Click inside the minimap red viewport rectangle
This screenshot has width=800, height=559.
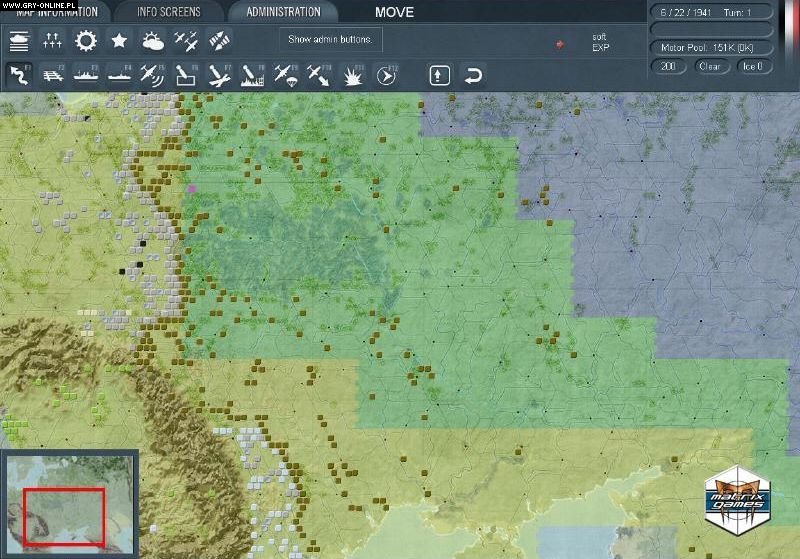(64, 516)
